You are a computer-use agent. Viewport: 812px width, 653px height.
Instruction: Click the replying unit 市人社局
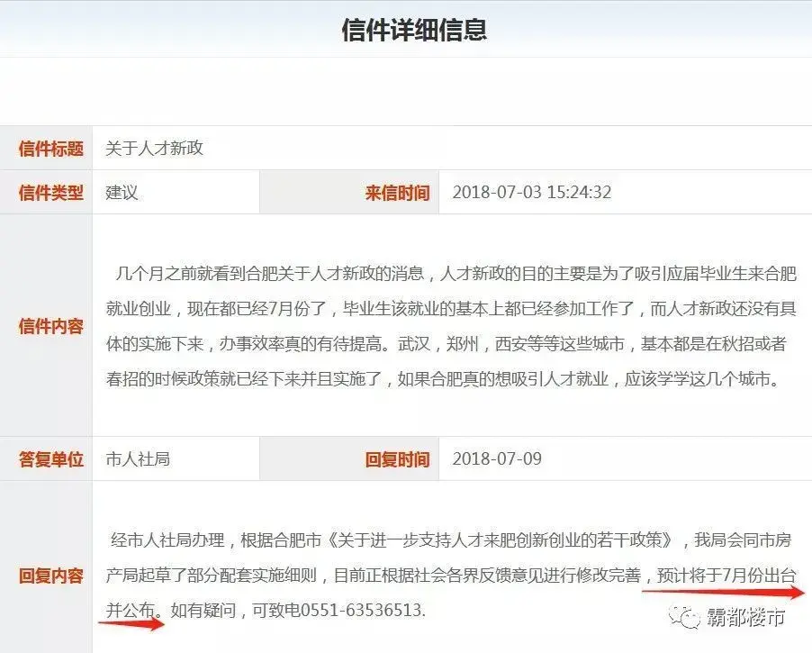(138, 458)
